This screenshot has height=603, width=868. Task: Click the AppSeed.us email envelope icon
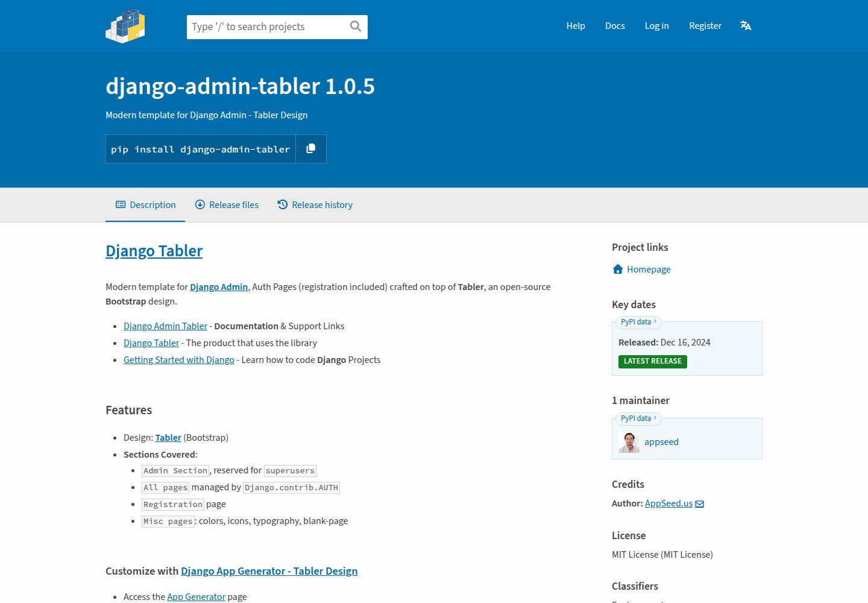700,504
